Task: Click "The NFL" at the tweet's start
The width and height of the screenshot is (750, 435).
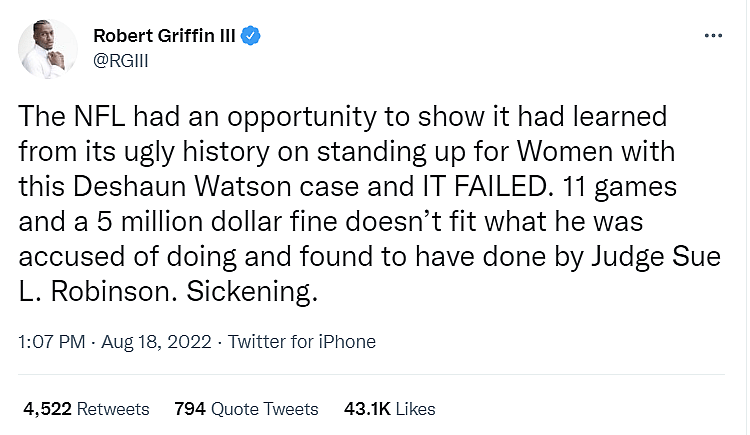Action: pyautogui.click(x=64, y=115)
